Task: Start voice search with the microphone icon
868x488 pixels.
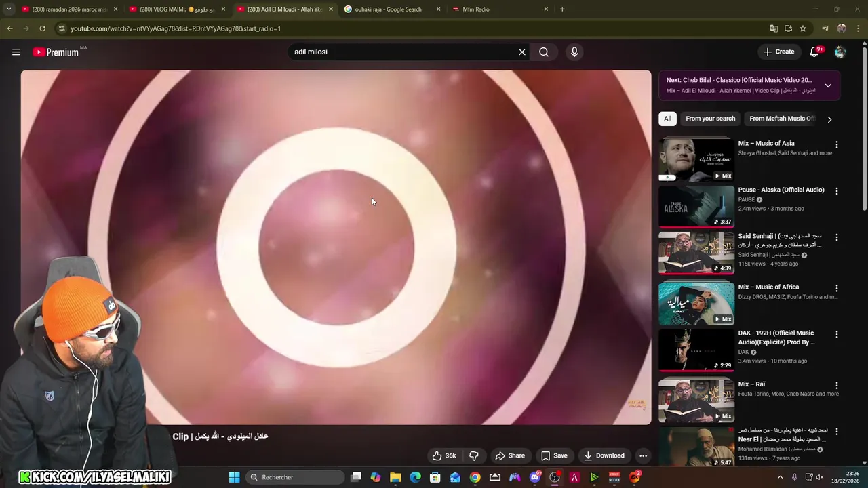Action: 574,52
